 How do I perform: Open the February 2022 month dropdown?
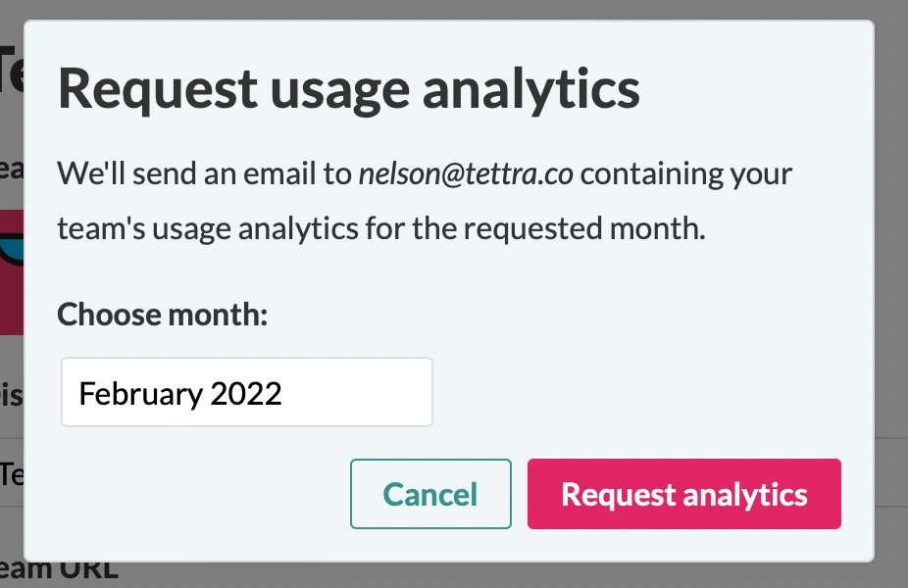pyautogui.click(x=246, y=392)
